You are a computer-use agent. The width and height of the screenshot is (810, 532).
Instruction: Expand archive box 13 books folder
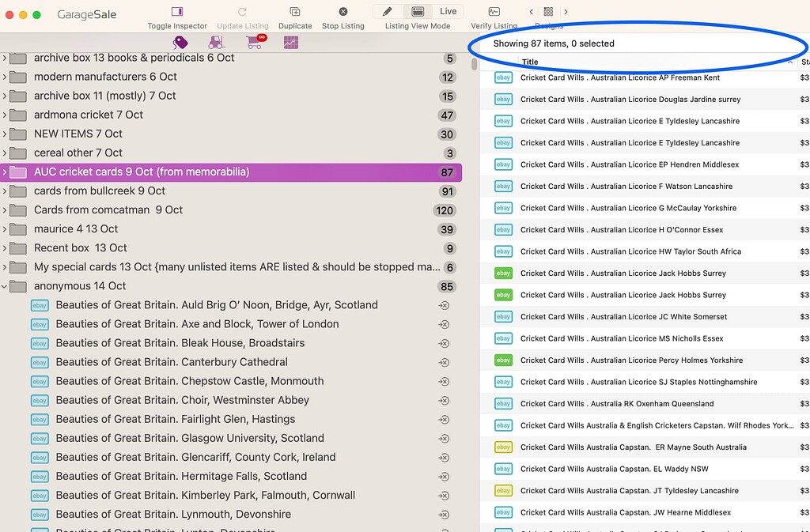point(4,58)
